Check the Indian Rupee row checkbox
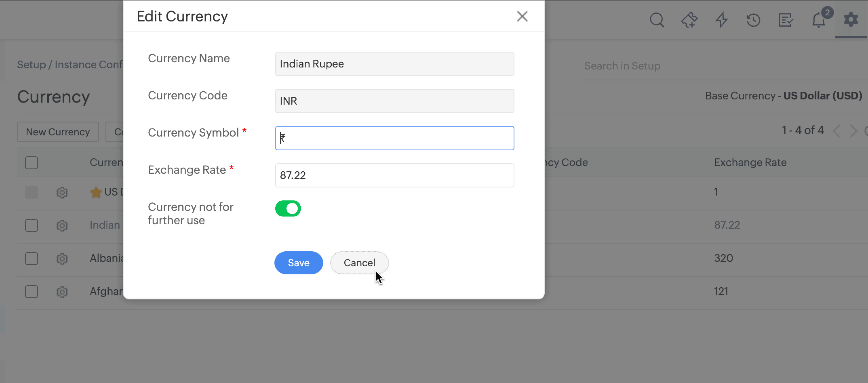This screenshot has width=868, height=383. coord(31,225)
